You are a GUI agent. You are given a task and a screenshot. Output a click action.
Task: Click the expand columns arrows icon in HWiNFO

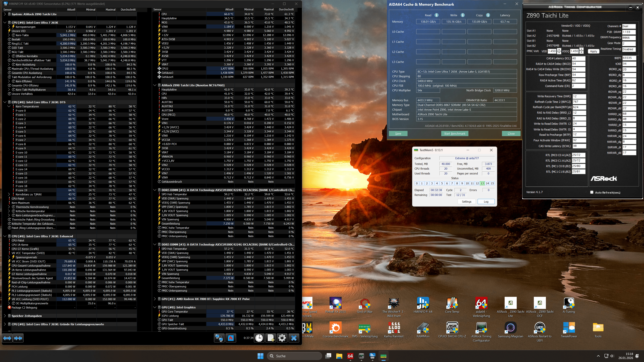tap(7, 338)
